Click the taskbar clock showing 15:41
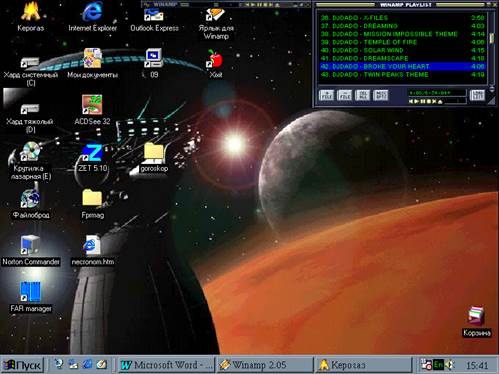Viewport: 499px width, 374px height. coord(477,365)
